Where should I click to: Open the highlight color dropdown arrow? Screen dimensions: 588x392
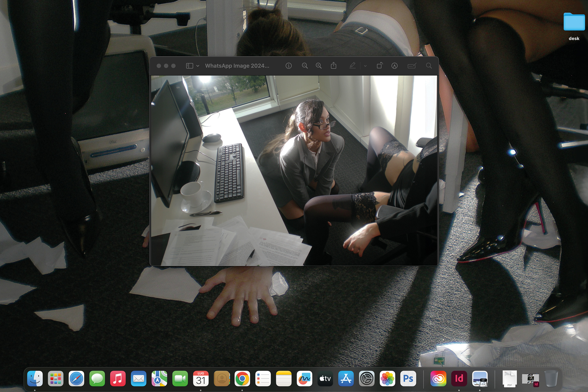365,66
